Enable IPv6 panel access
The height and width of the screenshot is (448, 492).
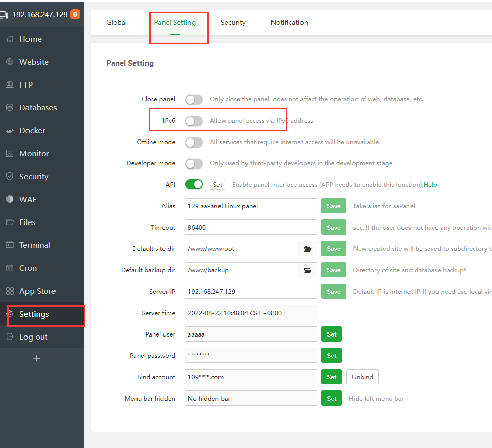tap(194, 121)
